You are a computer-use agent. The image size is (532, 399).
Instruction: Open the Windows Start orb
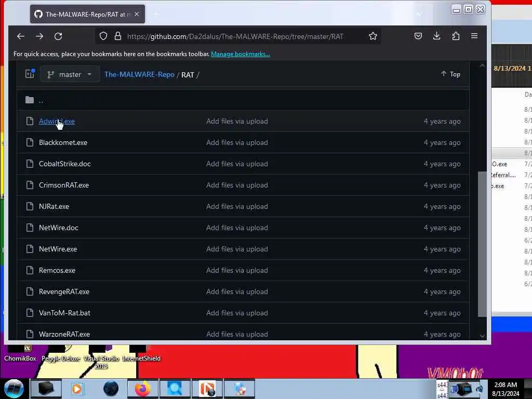coord(14,389)
